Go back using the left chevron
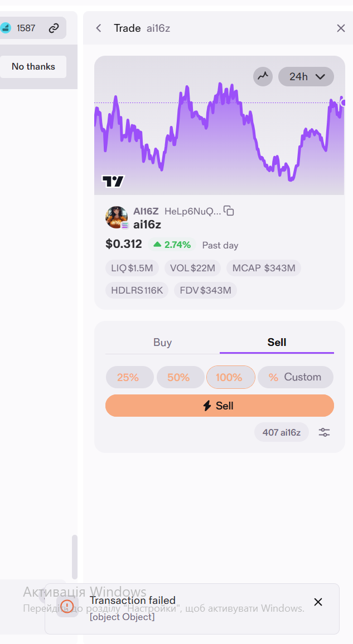Viewport: 353px width, 644px height. [98, 28]
